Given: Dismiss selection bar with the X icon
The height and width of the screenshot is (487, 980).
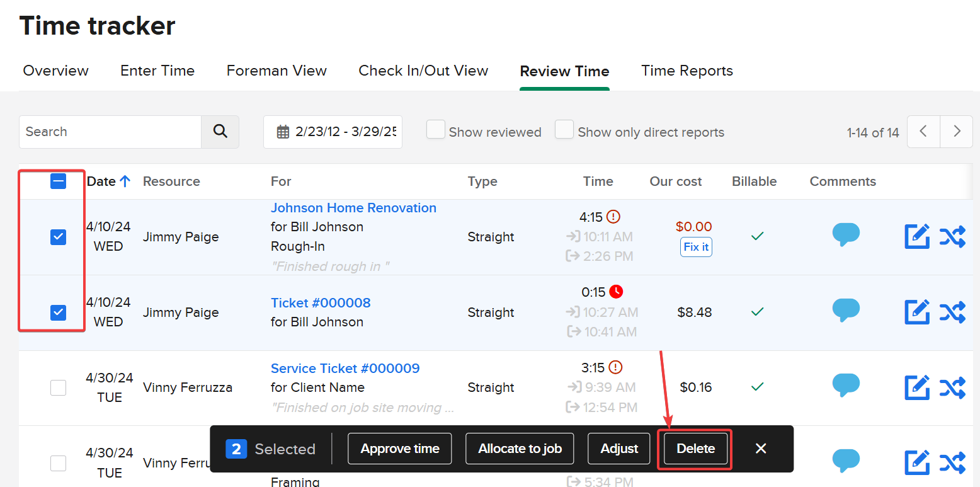Looking at the screenshot, I should click(761, 449).
